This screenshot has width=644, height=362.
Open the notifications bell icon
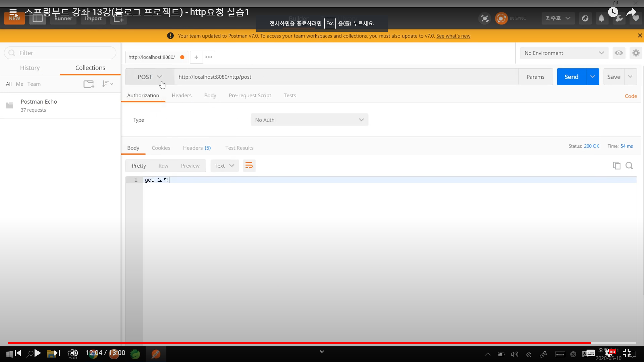pyautogui.click(x=601, y=18)
